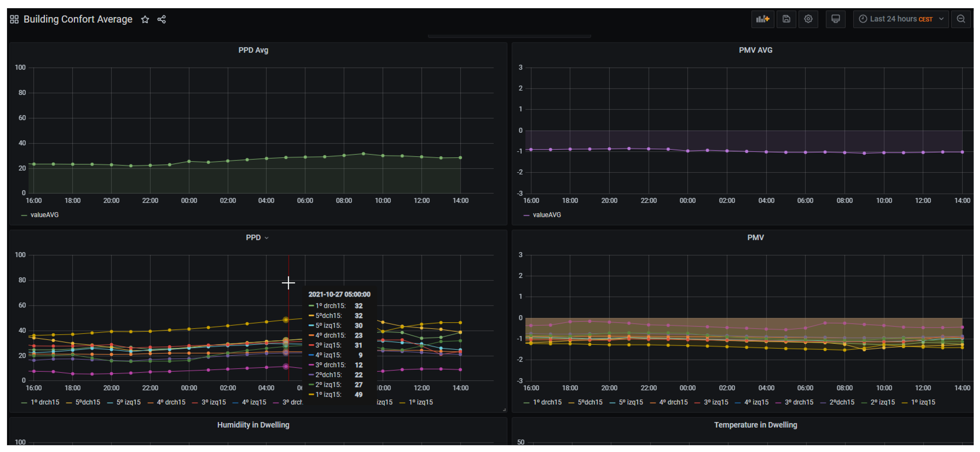Click the PPD panel resize handle corner
The image size is (980, 452).
click(504, 410)
